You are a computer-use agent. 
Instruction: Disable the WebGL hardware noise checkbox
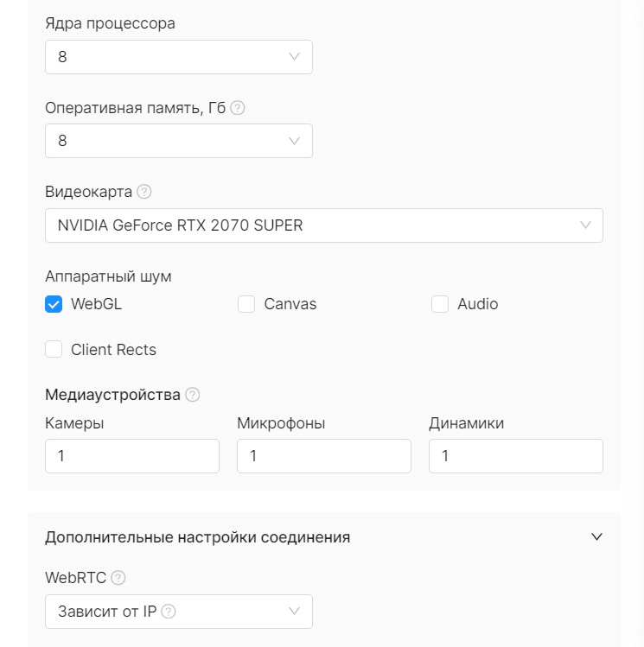coord(54,304)
